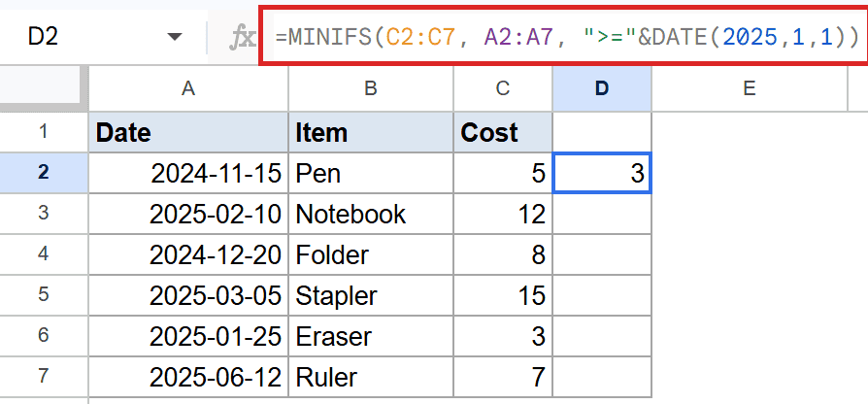
Task: Select column A header
Action: coord(188,88)
